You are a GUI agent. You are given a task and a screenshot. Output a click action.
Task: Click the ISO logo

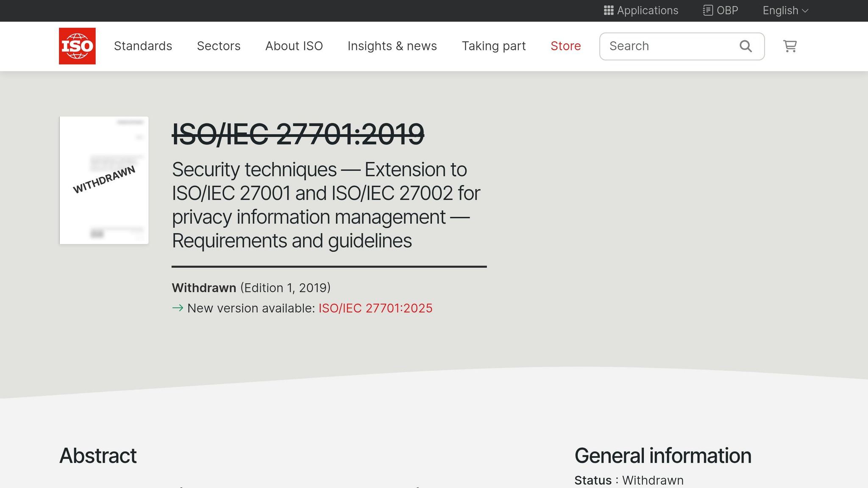pos(77,46)
